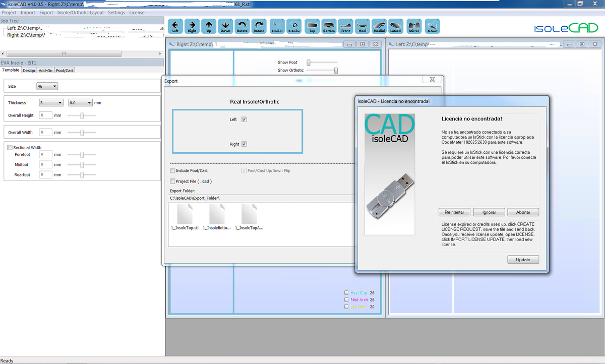Toggle the Heel Cup checkbox
This screenshot has height=364, width=605.
tap(346, 293)
